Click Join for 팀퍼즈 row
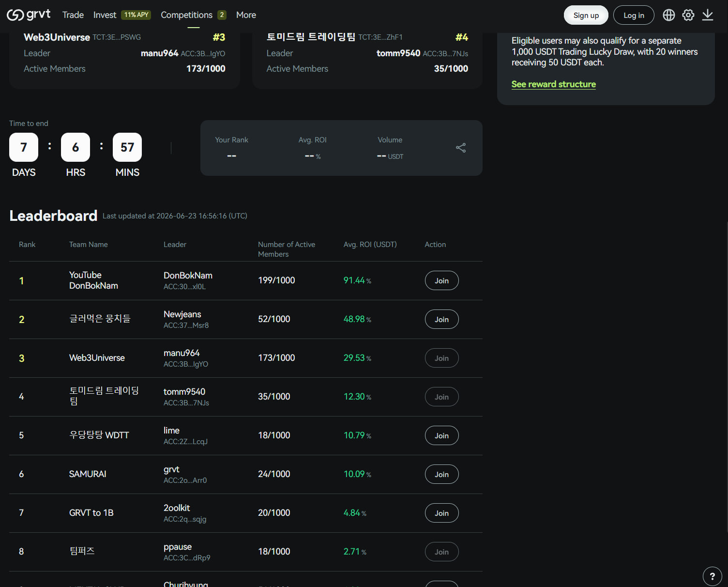 tap(441, 552)
